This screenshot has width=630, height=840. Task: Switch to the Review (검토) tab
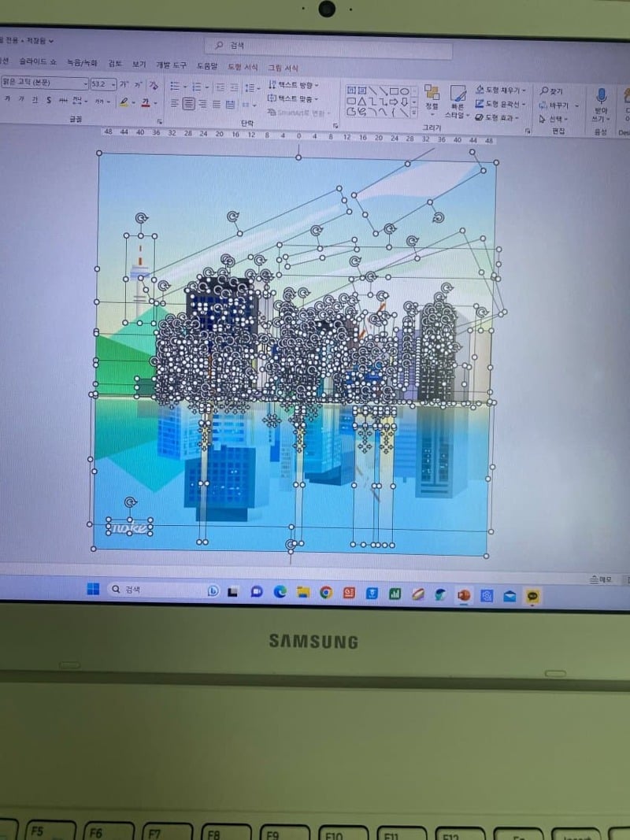[x=115, y=64]
